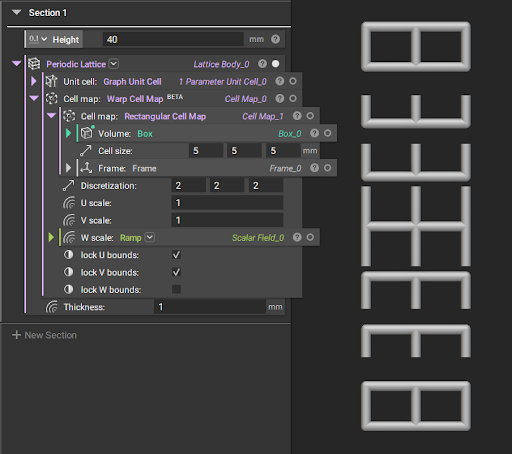Click the help icon beside Height
This screenshot has width=512, height=454.
coord(275,39)
